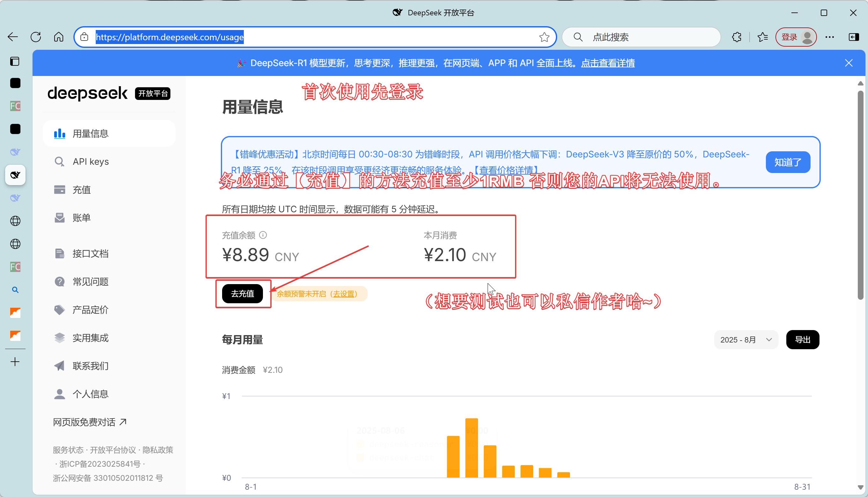
Task: Click the black 去充值 button
Action: tap(242, 294)
